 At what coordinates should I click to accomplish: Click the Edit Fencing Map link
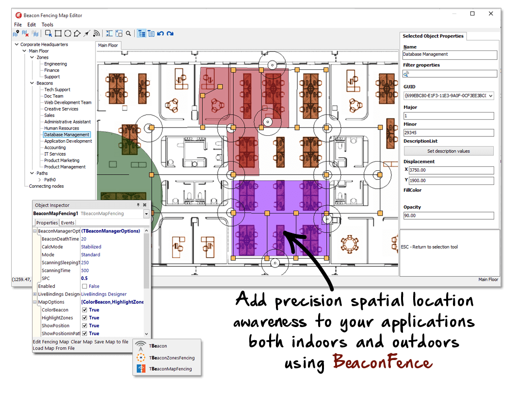click(50, 342)
